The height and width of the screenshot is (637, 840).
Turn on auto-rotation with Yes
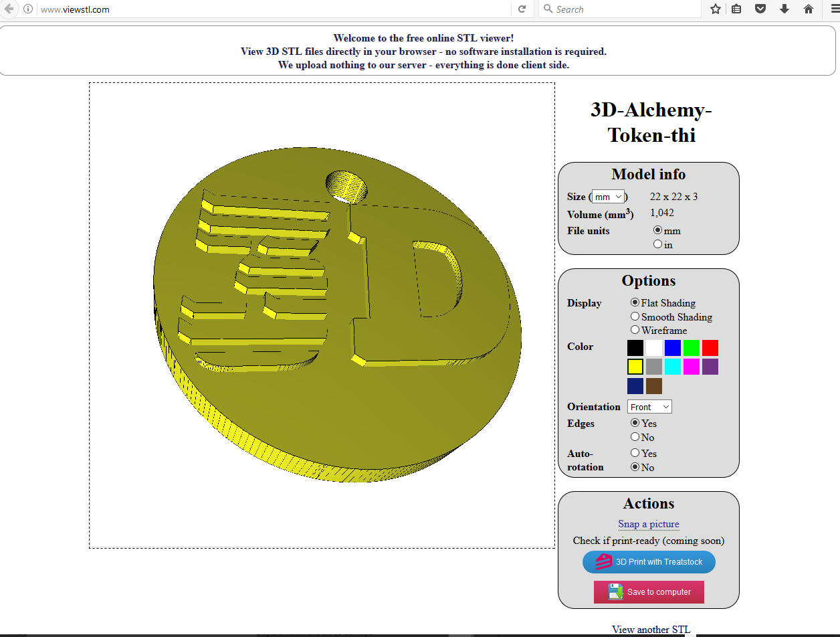635,453
